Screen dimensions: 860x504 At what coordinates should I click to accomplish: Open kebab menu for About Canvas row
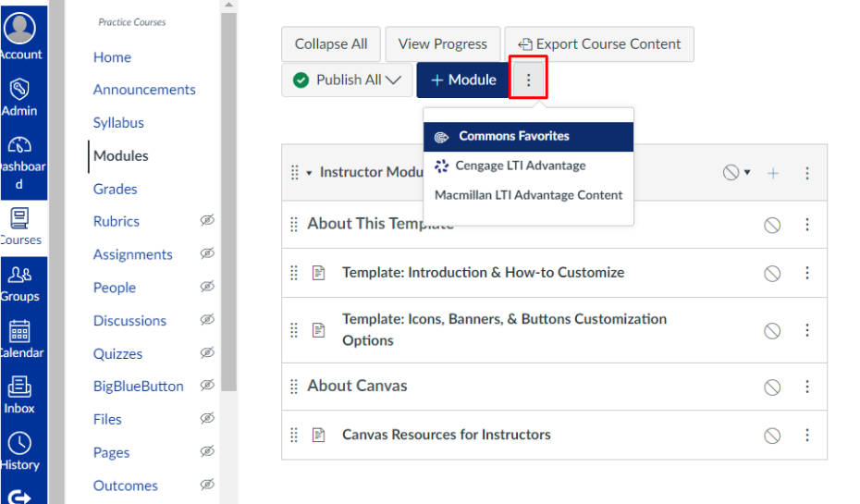806,387
